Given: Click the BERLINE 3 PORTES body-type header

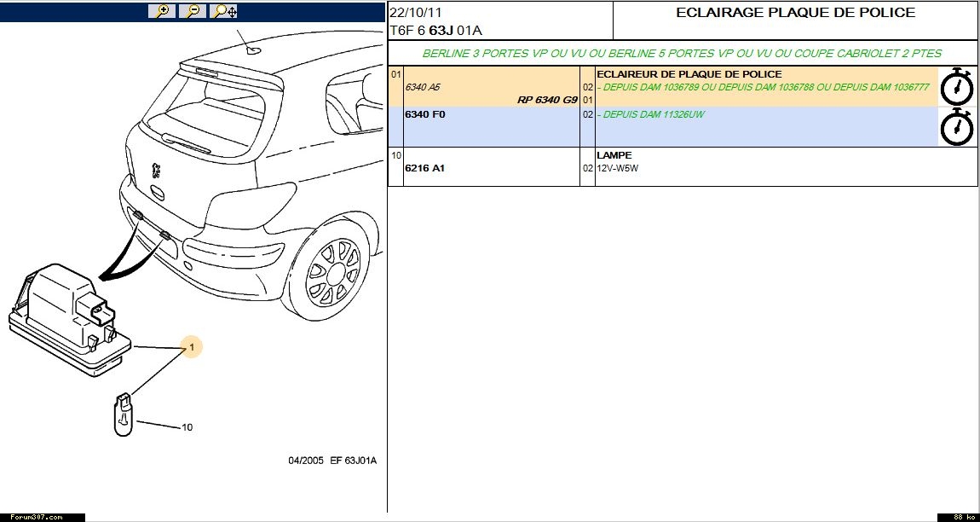Looking at the screenshot, I should coord(682,53).
